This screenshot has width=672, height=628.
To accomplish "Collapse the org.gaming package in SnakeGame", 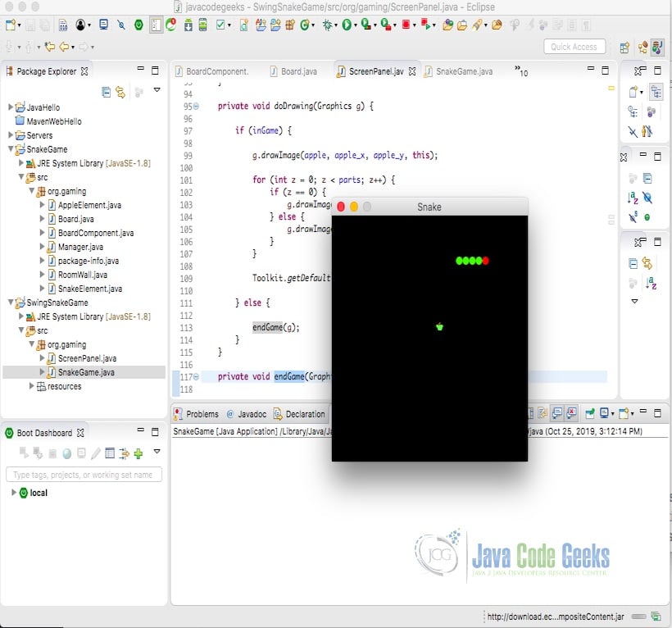I will 33,190.
